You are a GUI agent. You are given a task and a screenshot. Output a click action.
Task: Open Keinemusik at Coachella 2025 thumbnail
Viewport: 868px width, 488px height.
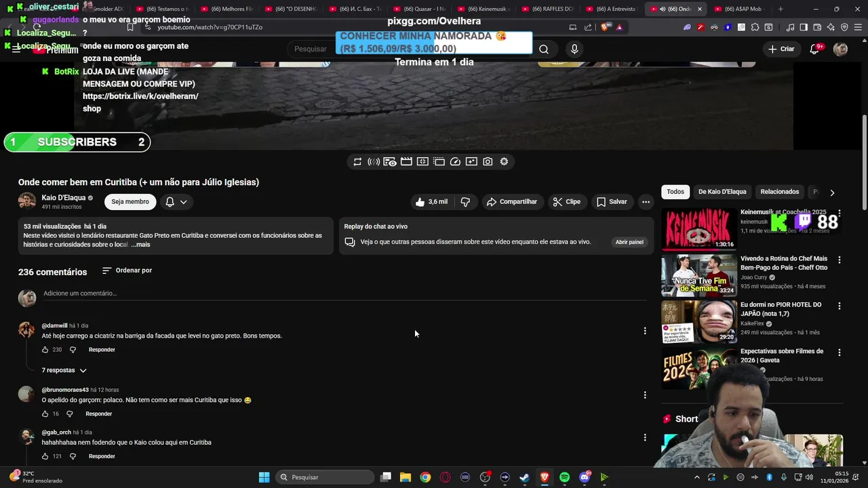699,229
